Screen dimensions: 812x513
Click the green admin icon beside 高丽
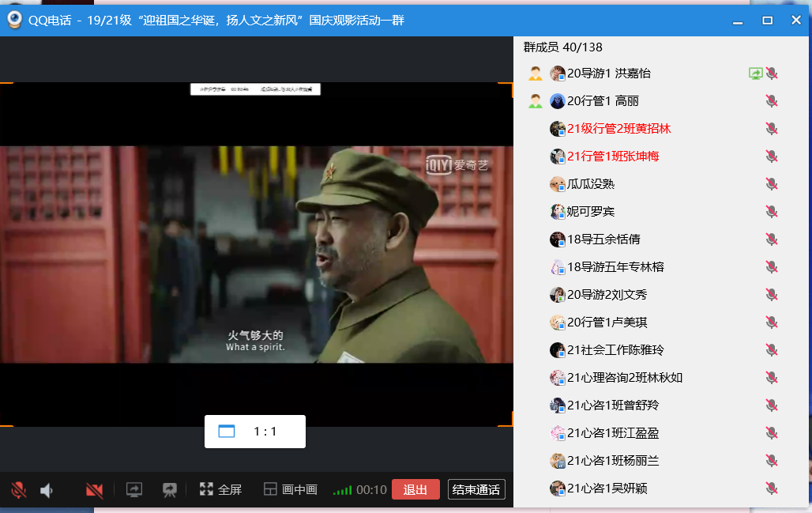(x=536, y=101)
